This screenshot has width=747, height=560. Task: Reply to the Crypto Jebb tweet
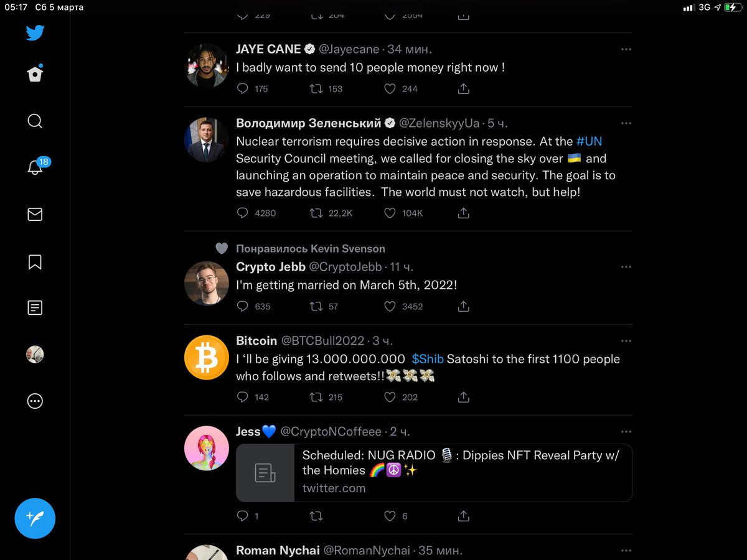click(243, 307)
